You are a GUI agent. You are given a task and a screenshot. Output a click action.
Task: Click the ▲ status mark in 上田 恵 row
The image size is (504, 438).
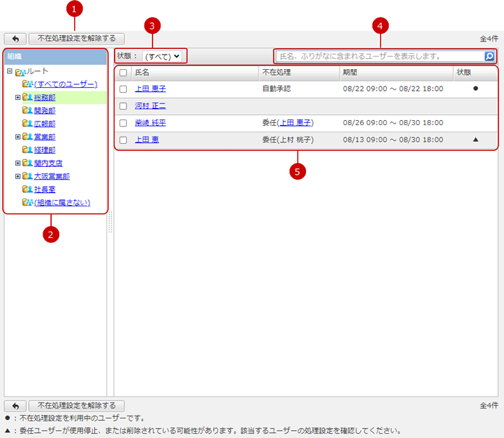click(x=475, y=140)
